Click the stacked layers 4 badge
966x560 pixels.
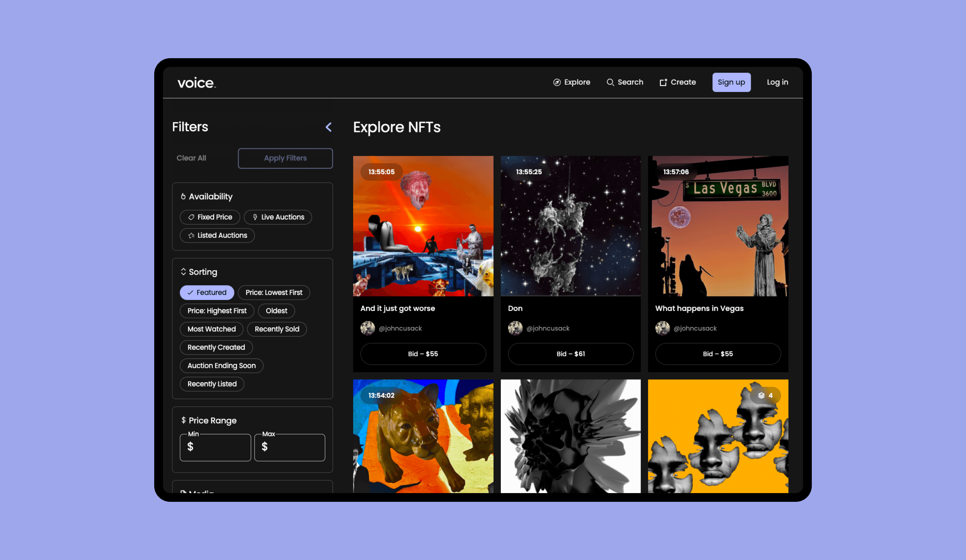tap(765, 395)
